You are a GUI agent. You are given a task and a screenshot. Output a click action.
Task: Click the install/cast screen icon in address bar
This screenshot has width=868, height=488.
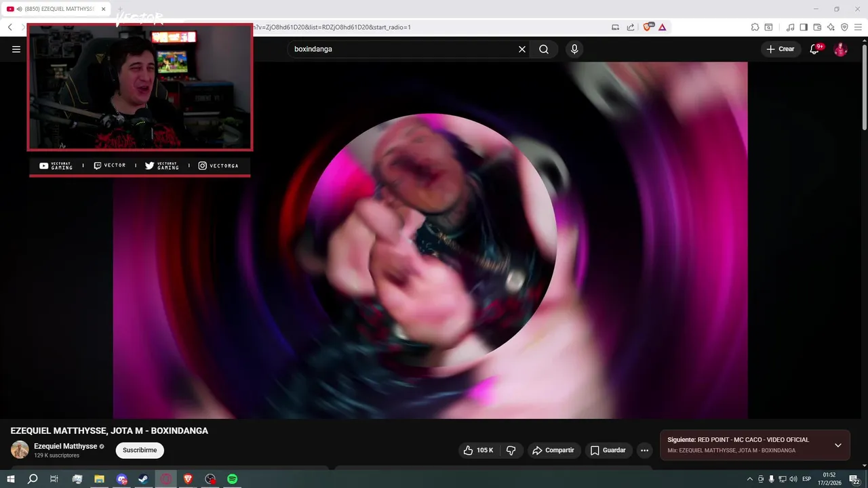pyautogui.click(x=615, y=27)
